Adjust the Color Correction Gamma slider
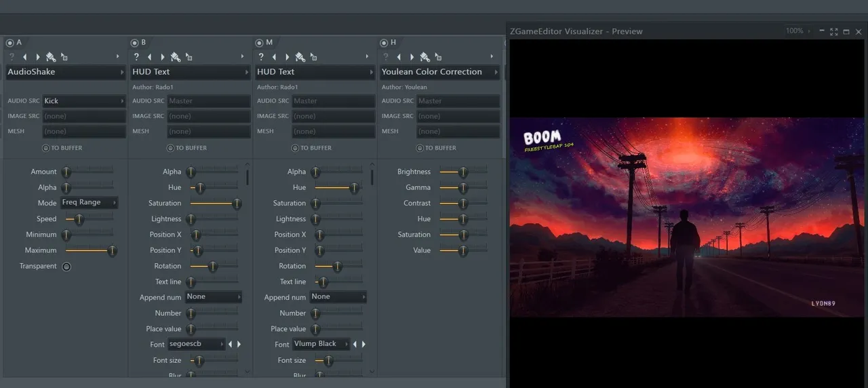 click(463, 187)
